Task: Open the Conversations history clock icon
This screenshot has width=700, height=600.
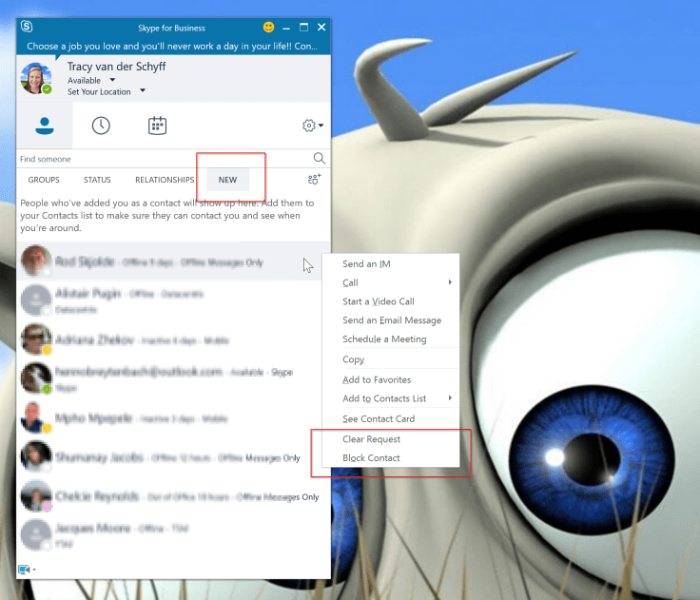Action: coord(101,126)
